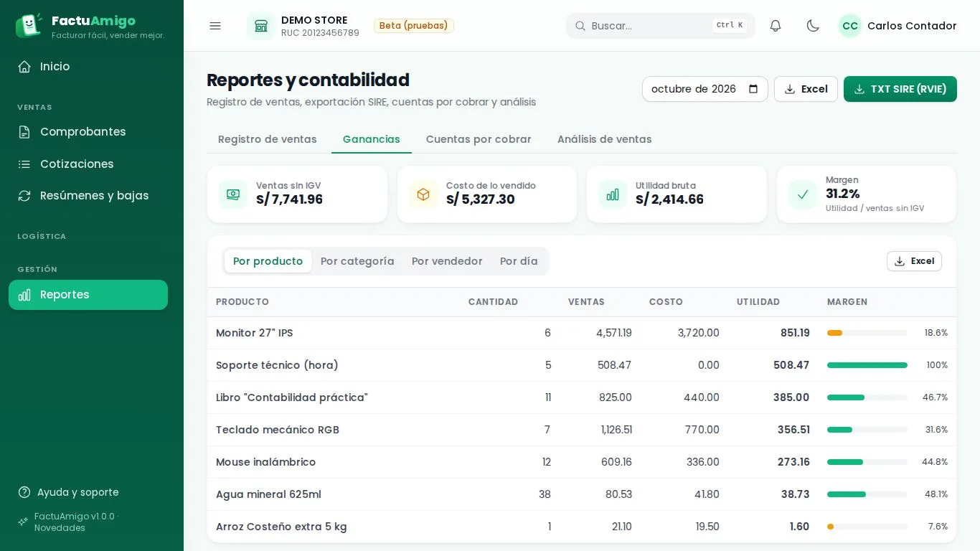This screenshot has height=551, width=980.
Task: Toggle the sidebar hamburger menu icon
Action: (215, 26)
